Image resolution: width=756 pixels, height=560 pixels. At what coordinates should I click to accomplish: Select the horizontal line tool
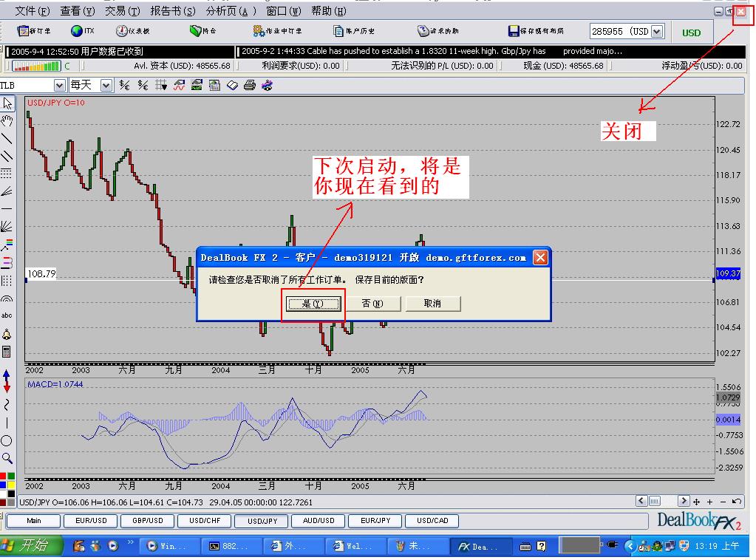pos(7,208)
